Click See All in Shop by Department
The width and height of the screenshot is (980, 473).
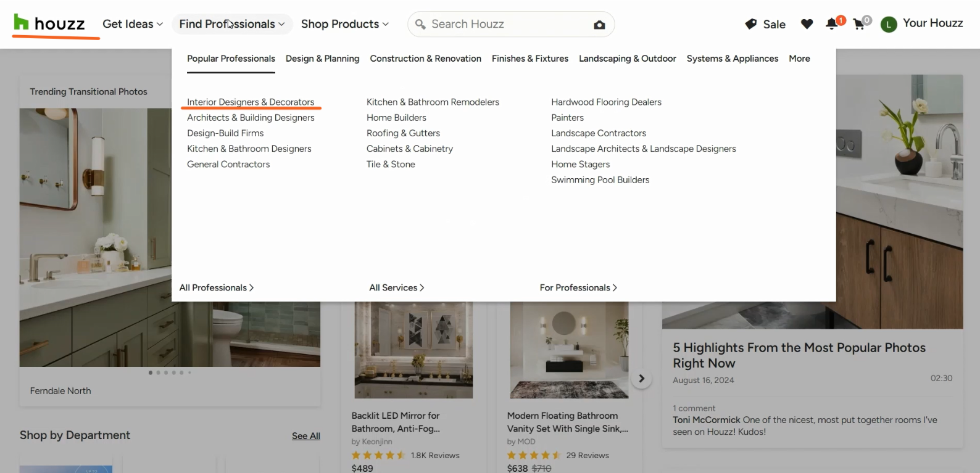(305, 436)
